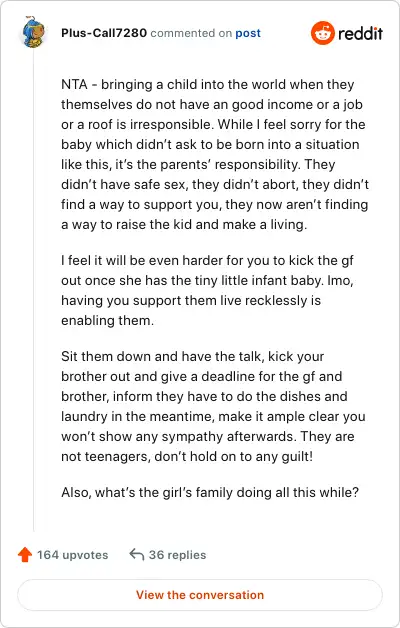The height and width of the screenshot is (628, 400).
Task: Click the 'commented on' text in header
Action: [x=191, y=33]
